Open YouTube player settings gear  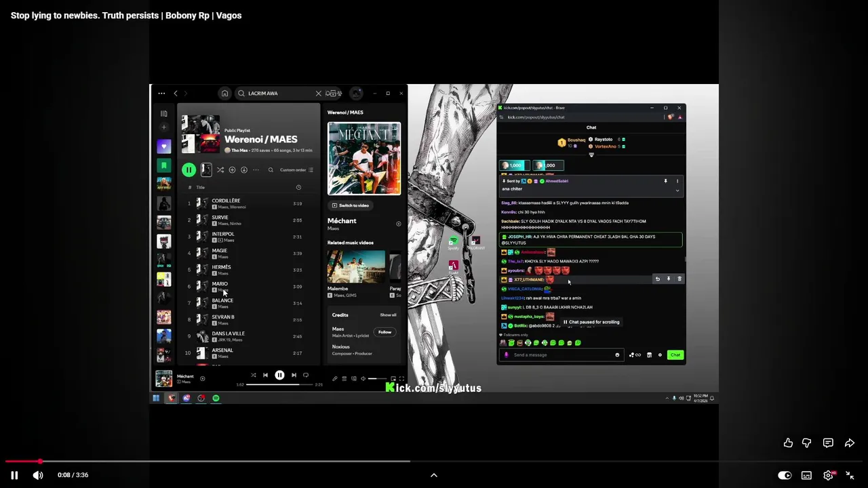point(828,475)
